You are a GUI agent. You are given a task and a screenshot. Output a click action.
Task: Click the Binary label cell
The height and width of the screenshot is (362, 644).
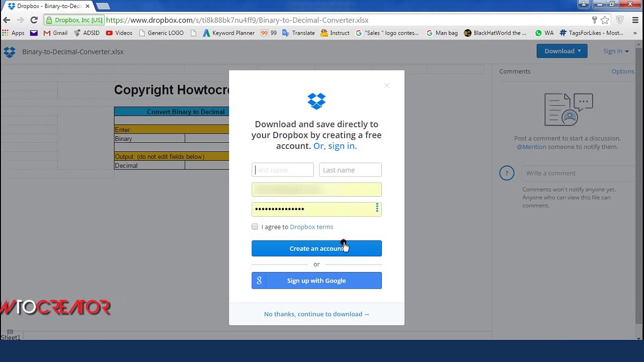149,139
